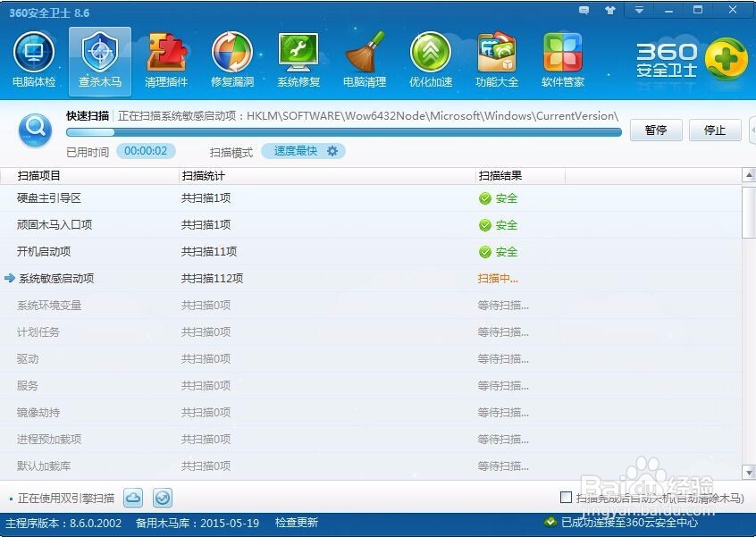The width and height of the screenshot is (756, 537).
Task: Open 优化加速 speed optimization icon
Action: 431,60
